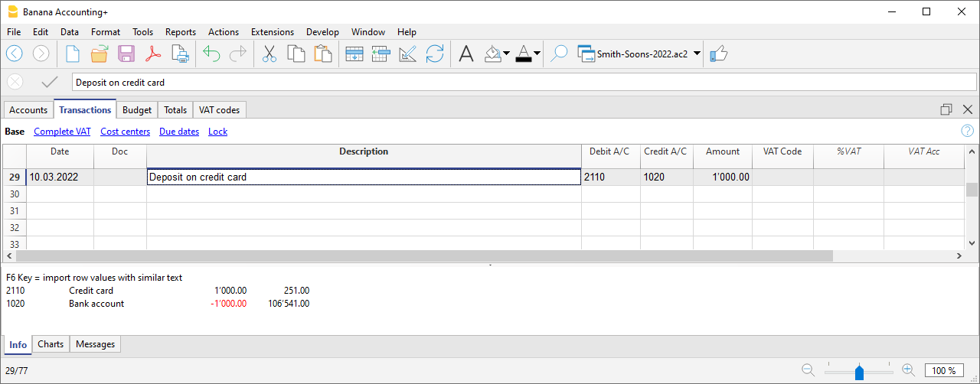The height and width of the screenshot is (384, 980).
Task: Go back with the left arrow icon
Action: point(15,54)
